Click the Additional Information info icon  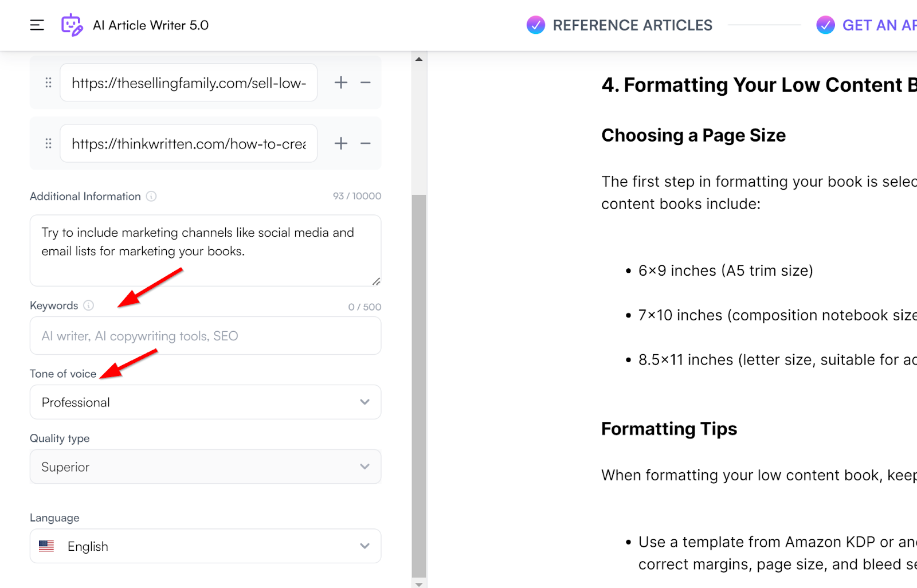151,197
